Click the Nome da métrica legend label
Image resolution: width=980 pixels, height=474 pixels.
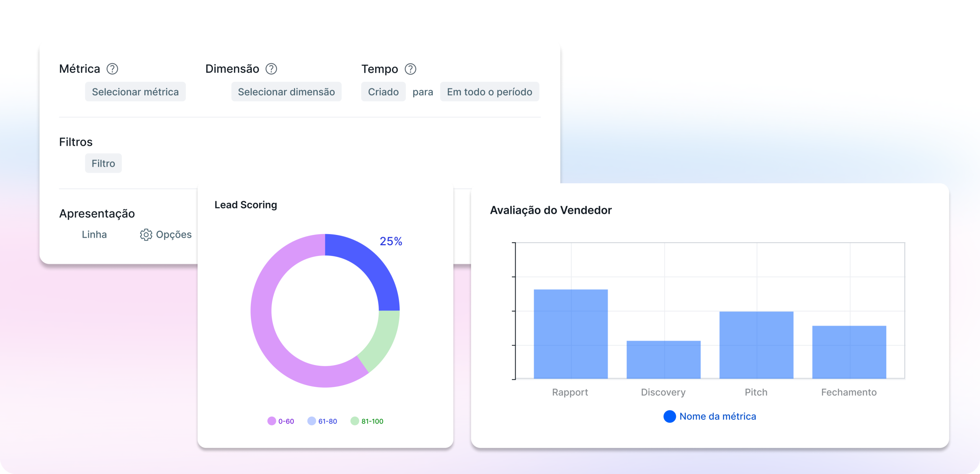tap(718, 416)
